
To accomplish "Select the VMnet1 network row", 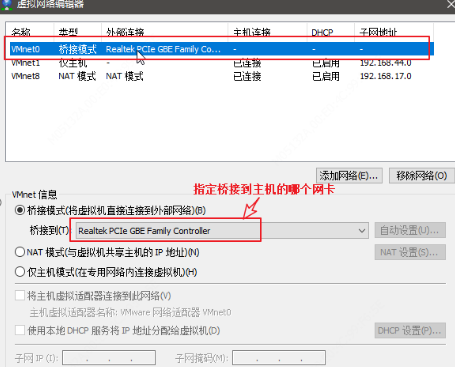I will tap(222, 63).
